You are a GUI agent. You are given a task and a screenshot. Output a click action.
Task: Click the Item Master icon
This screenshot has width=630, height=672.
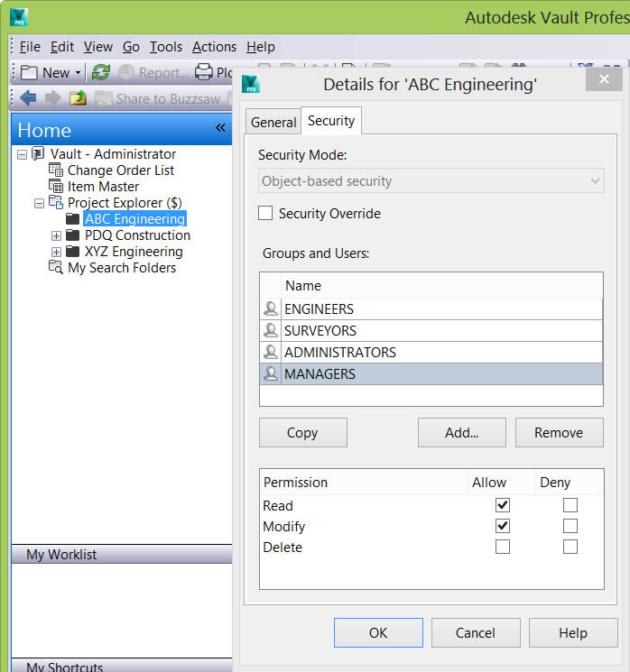coord(56,186)
